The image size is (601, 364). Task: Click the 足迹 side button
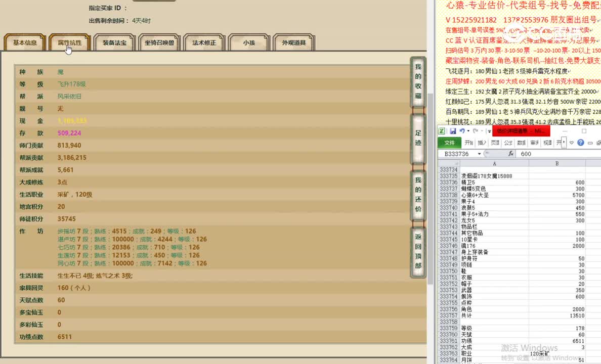click(418, 138)
